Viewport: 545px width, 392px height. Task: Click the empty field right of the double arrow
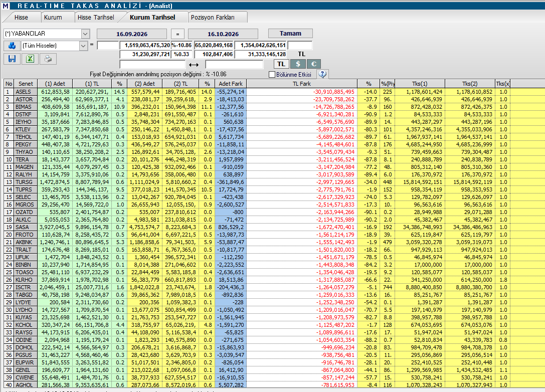[x=234, y=64]
